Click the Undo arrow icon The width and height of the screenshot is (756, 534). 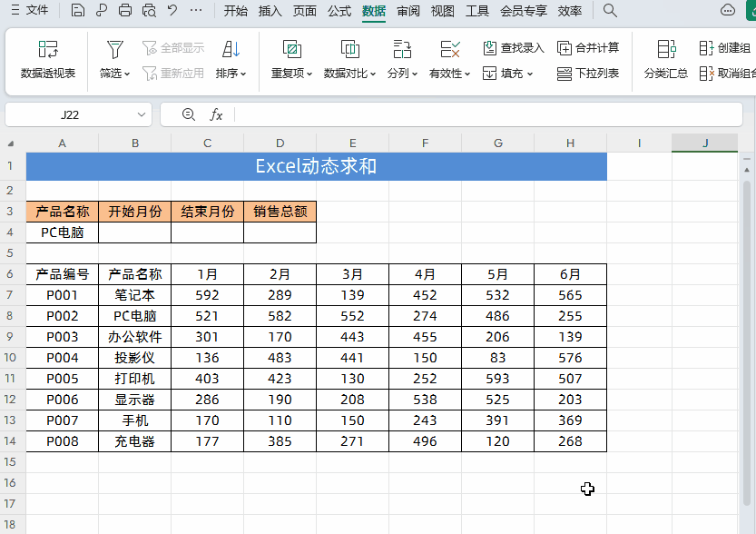pos(172,10)
